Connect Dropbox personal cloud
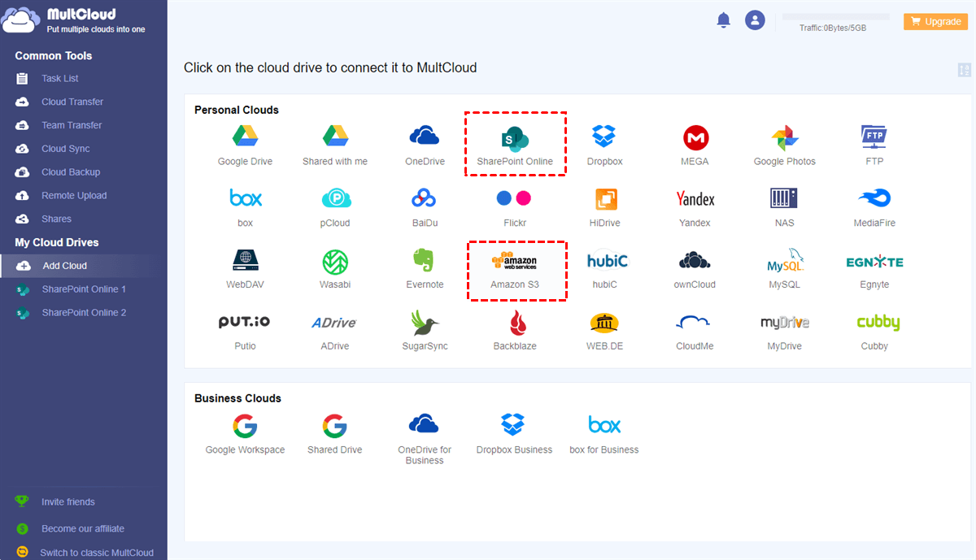The height and width of the screenshot is (560, 976). [604, 145]
